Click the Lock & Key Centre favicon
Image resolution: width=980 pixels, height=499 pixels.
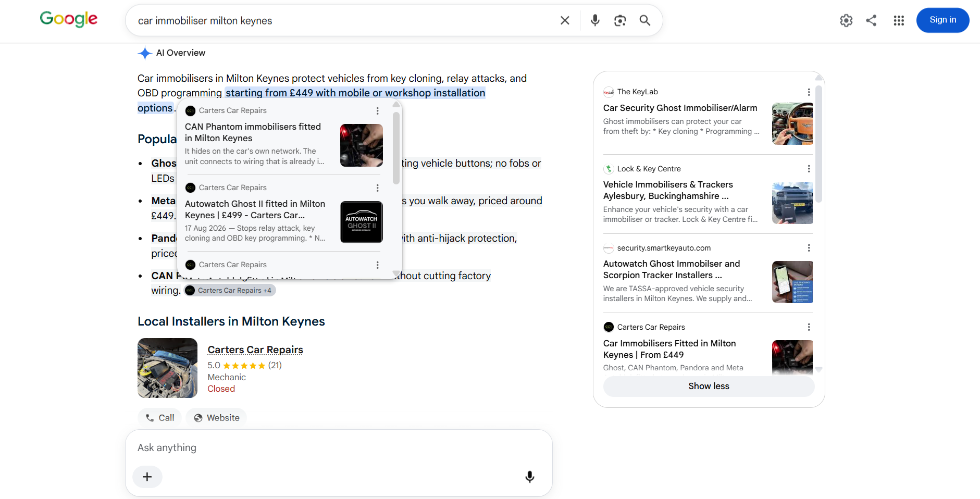click(609, 169)
